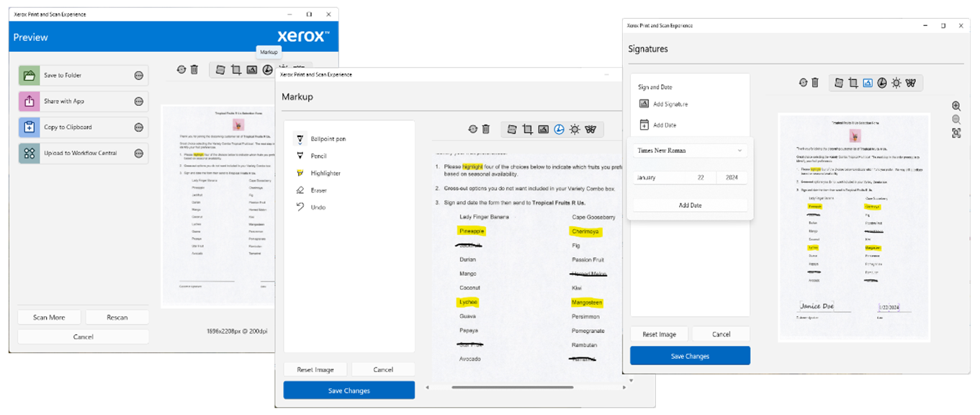Click Add Date option under Sign and Date

coord(657,125)
